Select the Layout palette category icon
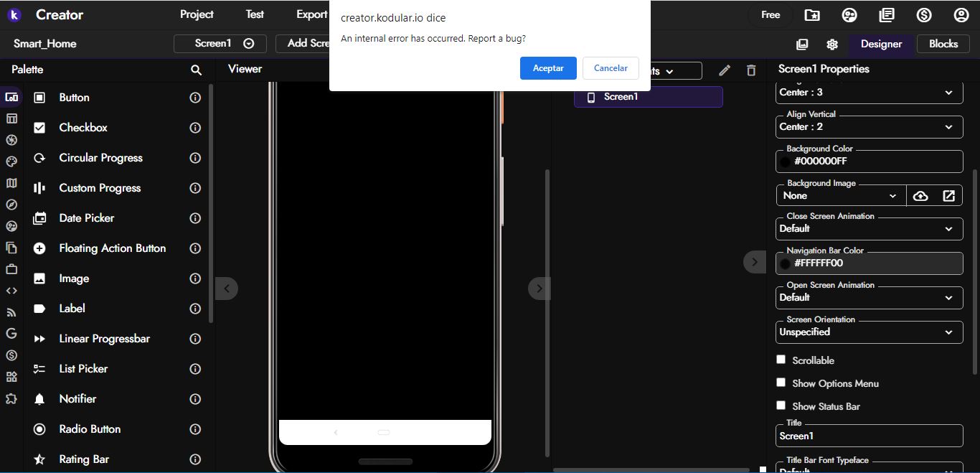The image size is (980, 473). pyautogui.click(x=11, y=118)
